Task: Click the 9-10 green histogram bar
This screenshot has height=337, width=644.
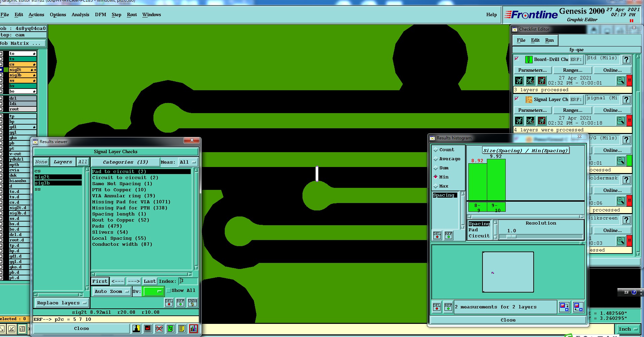Action: coord(496,180)
